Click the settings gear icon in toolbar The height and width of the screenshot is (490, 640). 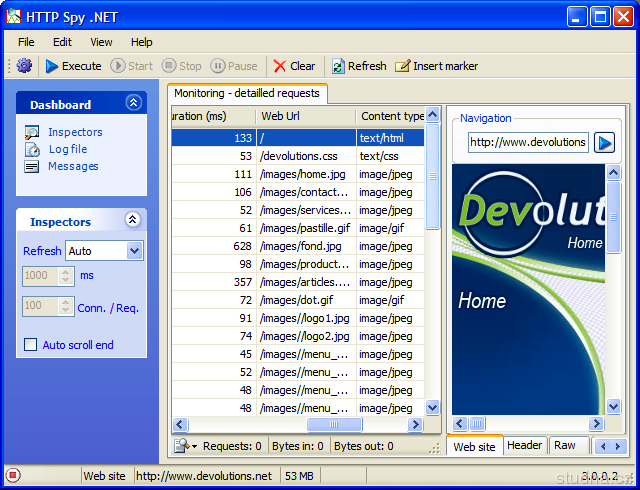(25, 66)
